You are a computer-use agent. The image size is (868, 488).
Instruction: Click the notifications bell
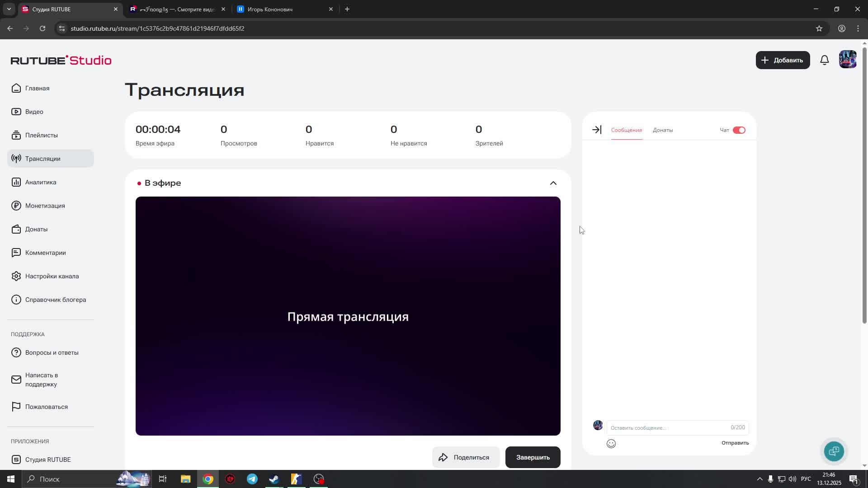click(824, 60)
